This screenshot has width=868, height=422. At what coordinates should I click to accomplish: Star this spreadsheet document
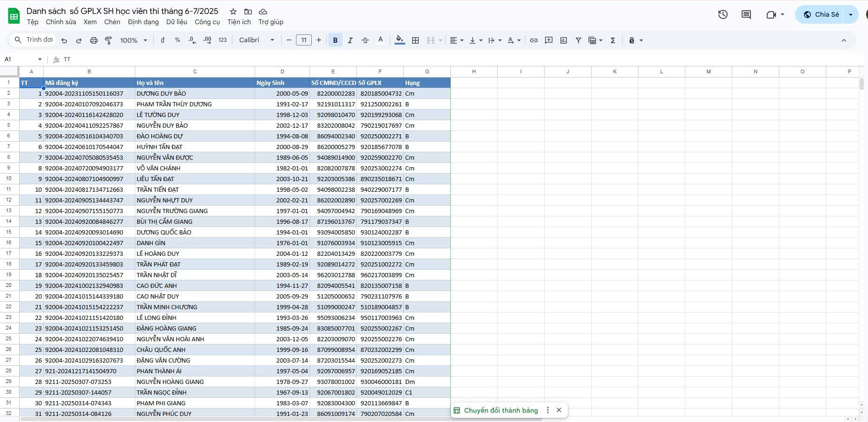coord(233,12)
